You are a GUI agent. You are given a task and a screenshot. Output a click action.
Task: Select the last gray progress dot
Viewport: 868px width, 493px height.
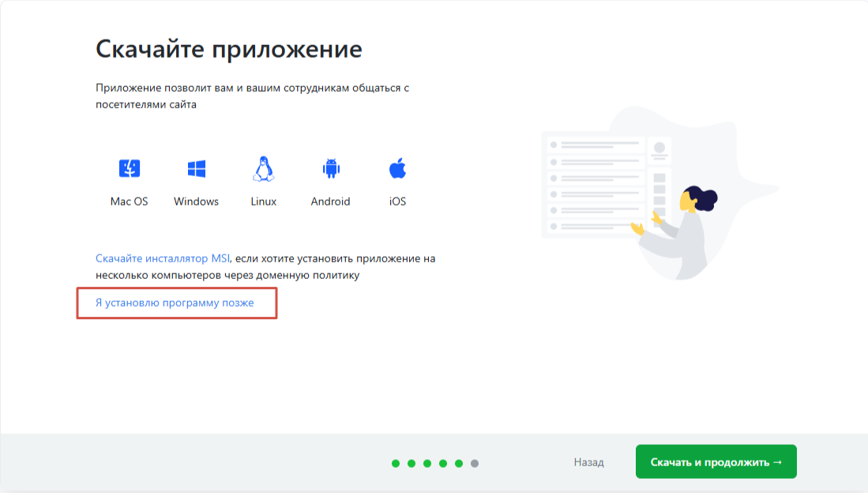coord(475,464)
